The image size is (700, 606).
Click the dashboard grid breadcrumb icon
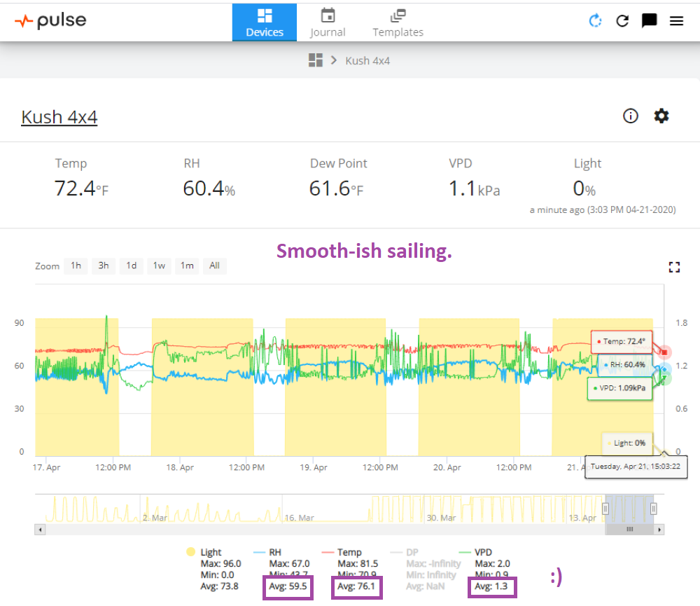pos(315,60)
